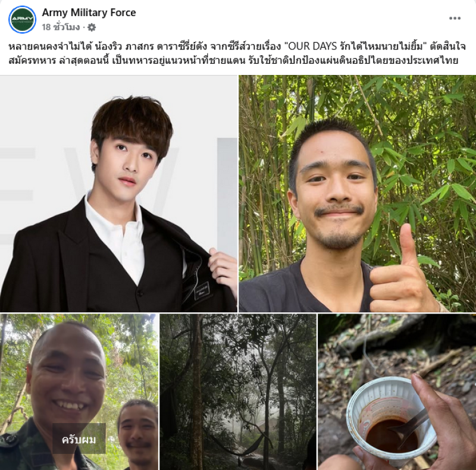476x470 pixels.
Task: Click the gear audience icon beside timestamp
Action: pyautogui.click(x=92, y=27)
